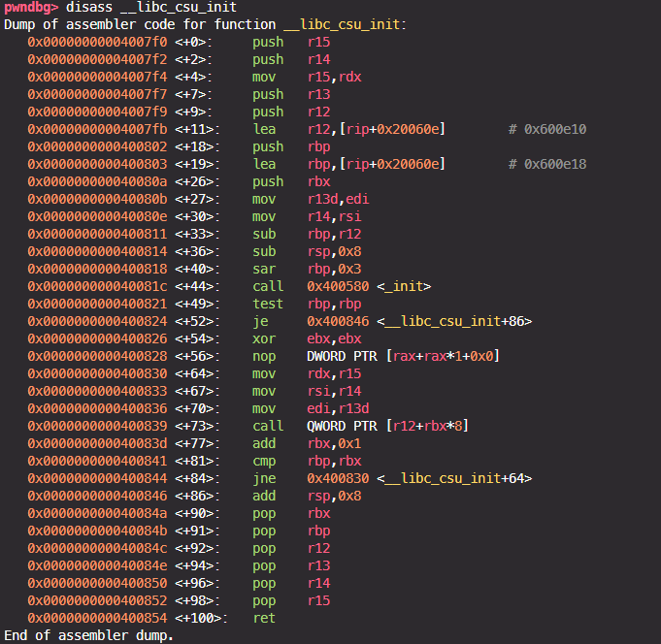Click address 0x00000000004007f0

[x=97, y=42]
